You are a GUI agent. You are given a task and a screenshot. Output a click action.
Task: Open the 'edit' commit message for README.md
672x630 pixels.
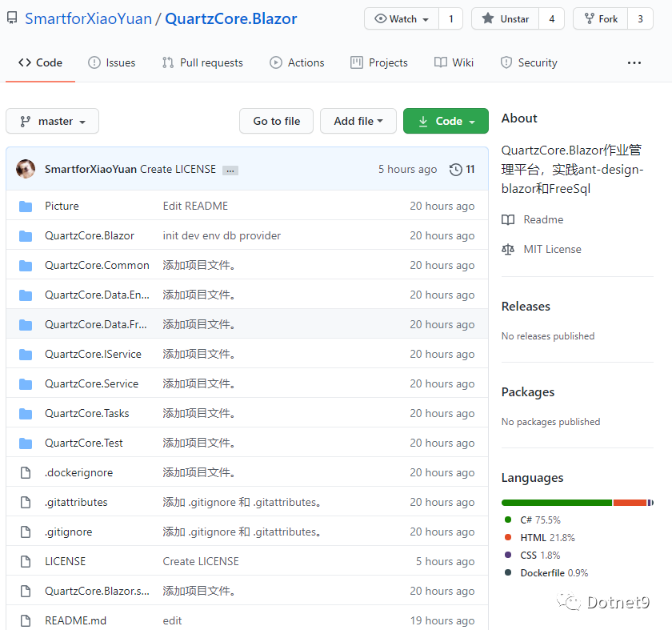pos(172,620)
